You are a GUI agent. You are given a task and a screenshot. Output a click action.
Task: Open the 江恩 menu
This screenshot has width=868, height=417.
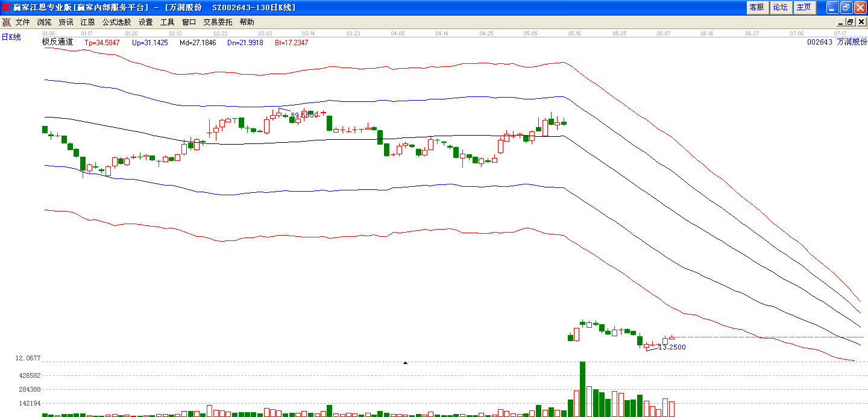[88, 22]
